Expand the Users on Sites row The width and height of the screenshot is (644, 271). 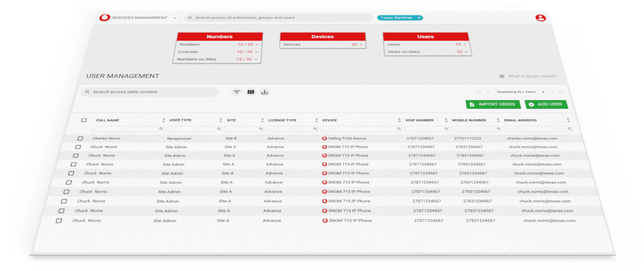[x=465, y=52]
